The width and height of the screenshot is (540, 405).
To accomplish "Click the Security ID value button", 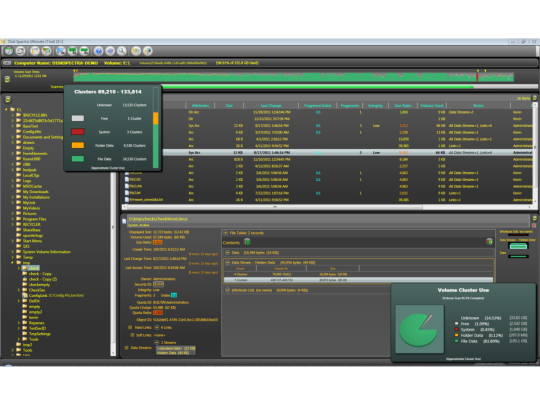I will tap(158, 284).
